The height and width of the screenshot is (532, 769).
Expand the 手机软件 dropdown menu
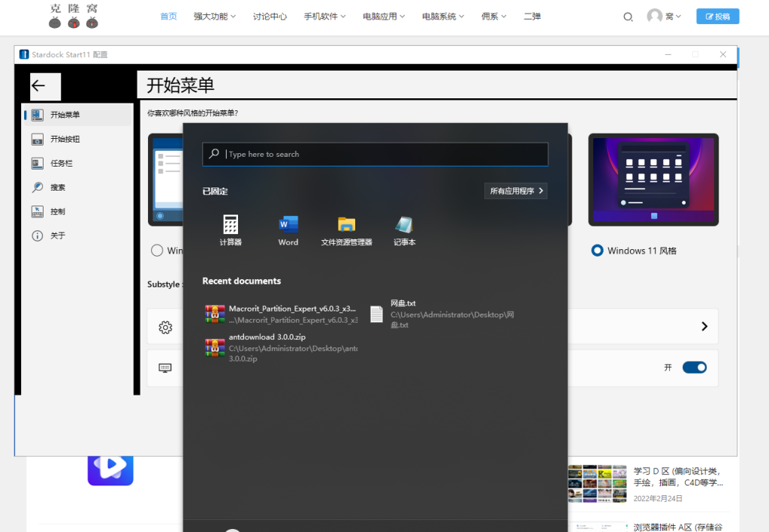coord(324,17)
